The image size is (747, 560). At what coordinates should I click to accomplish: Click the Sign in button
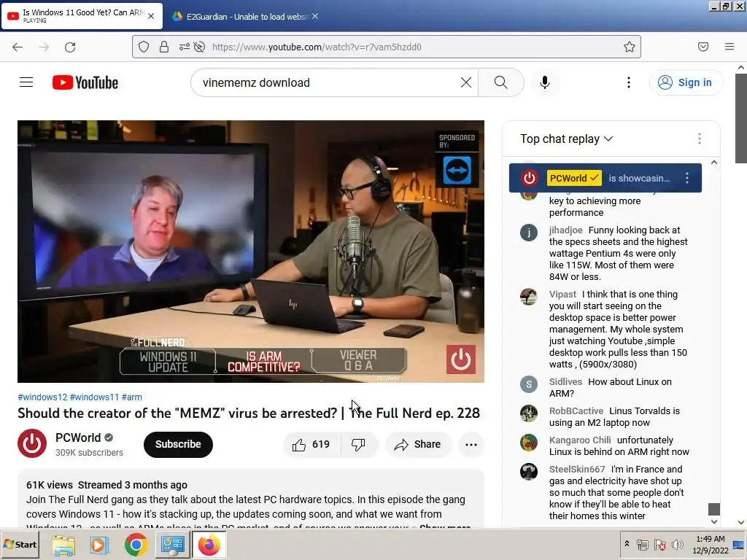[x=686, y=82]
